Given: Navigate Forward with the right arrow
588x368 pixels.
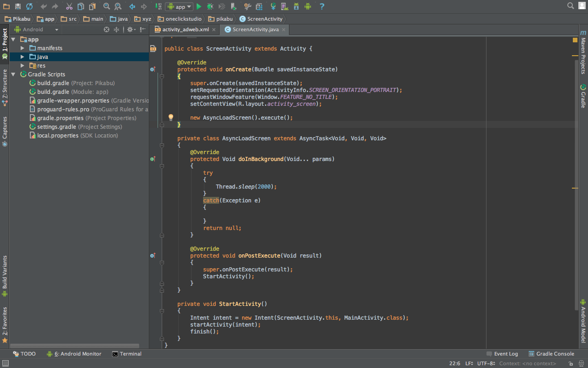Looking at the screenshot, I should point(144,6).
